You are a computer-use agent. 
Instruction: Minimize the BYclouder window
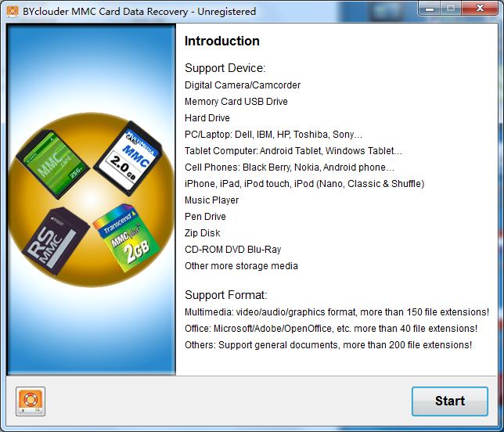click(430, 9)
